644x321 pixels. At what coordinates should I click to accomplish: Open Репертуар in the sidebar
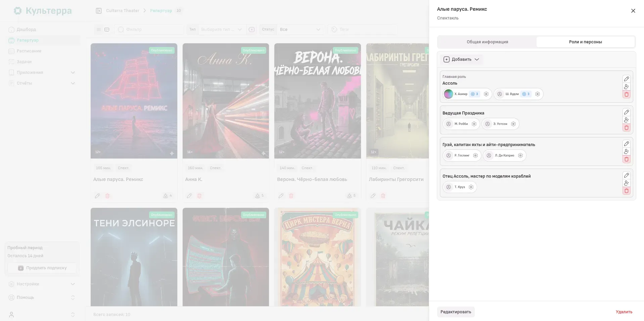click(x=42, y=40)
